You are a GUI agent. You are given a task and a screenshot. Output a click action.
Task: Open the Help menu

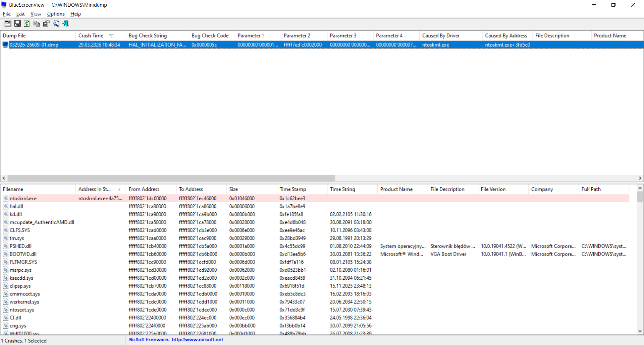pos(75,14)
